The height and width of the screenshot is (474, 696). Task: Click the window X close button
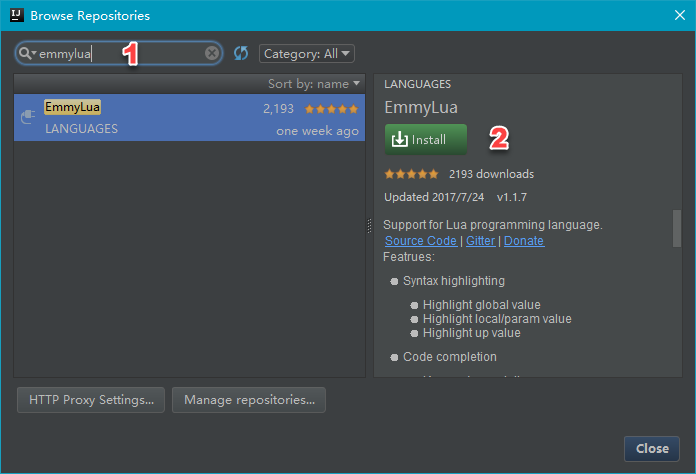(x=680, y=16)
